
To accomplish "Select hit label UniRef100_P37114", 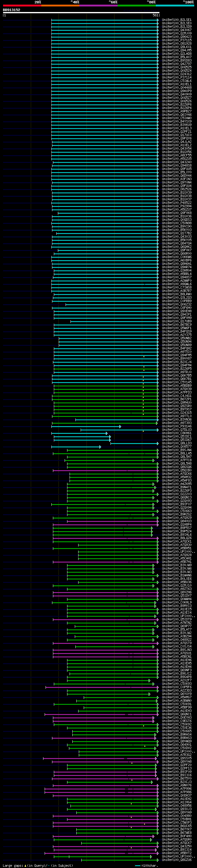I will pos(177,78).
